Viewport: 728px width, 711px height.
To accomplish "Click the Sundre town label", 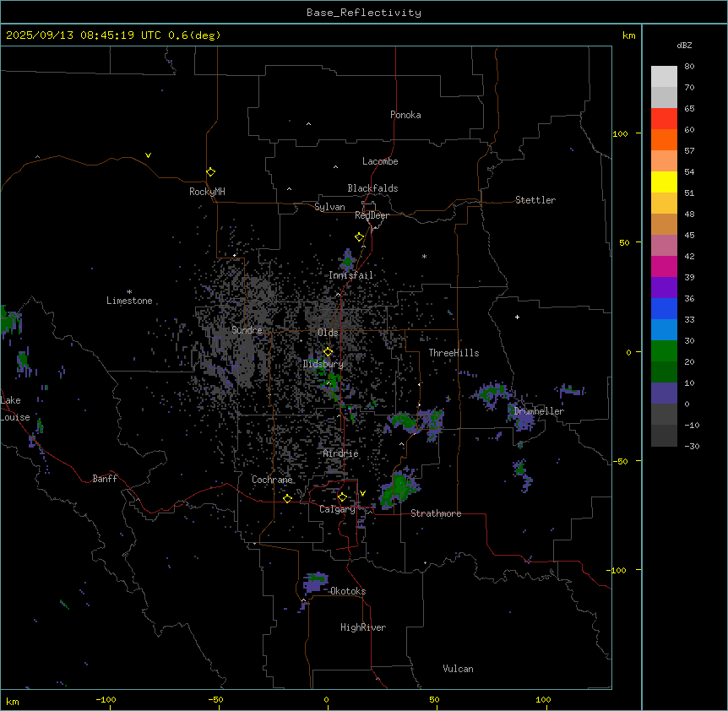I will pyautogui.click(x=247, y=330).
